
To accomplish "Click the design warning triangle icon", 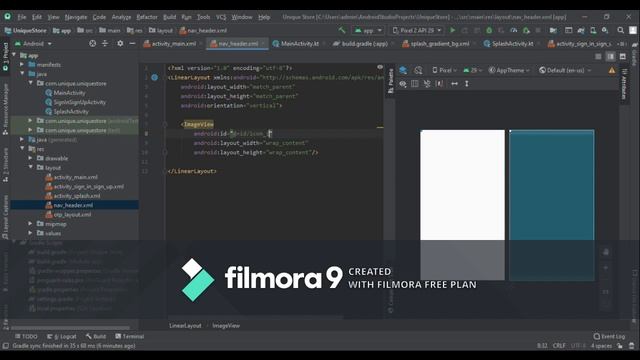I will click(x=612, y=70).
